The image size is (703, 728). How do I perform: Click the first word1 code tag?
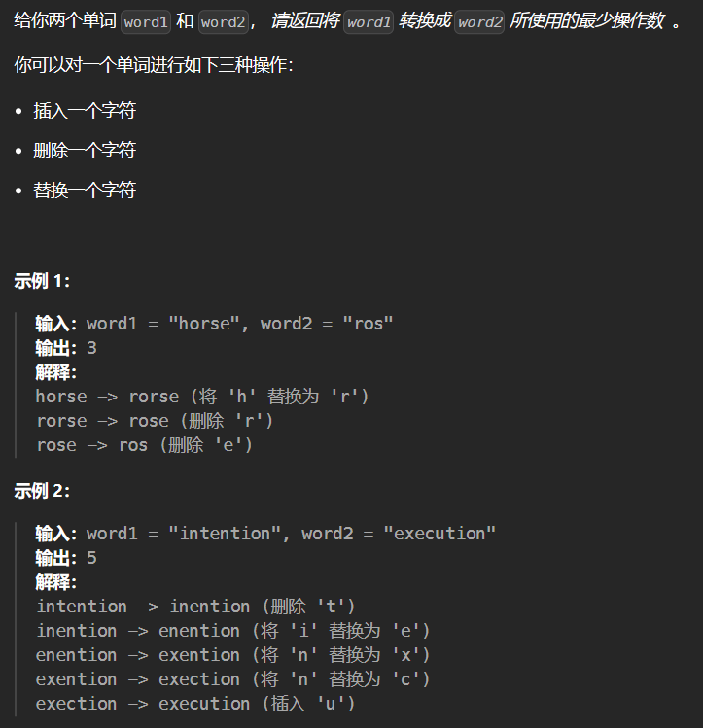pyautogui.click(x=146, y=22)
